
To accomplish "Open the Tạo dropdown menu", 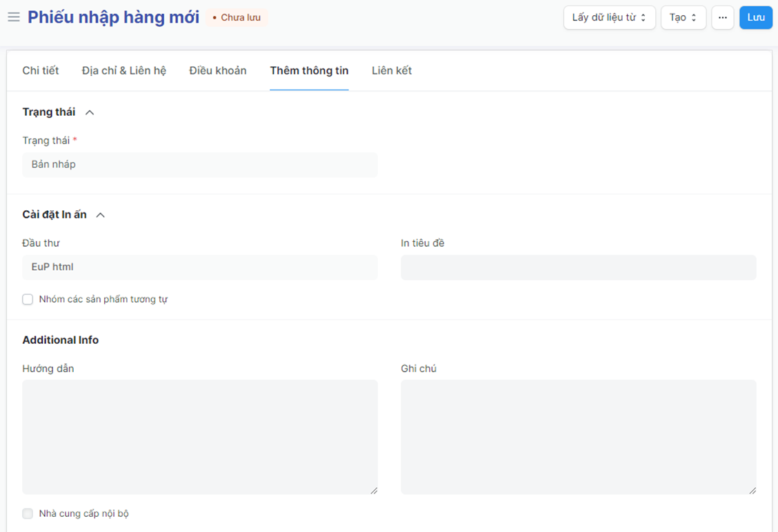I will coord(683,18).
